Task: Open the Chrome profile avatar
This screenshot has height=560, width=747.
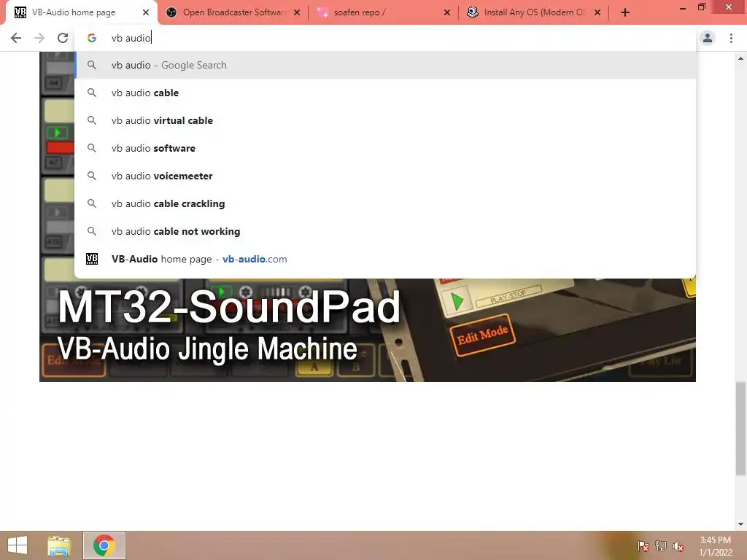Action: tap(708, 38)
